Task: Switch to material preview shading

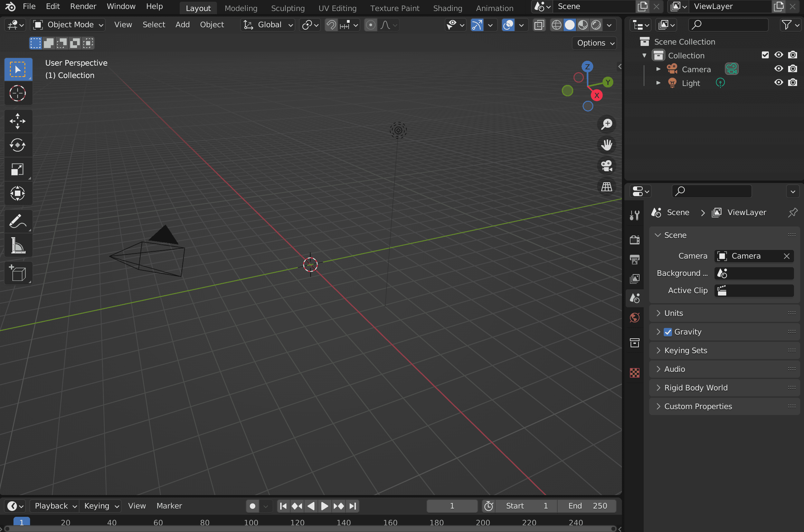Action: point(583,25)
